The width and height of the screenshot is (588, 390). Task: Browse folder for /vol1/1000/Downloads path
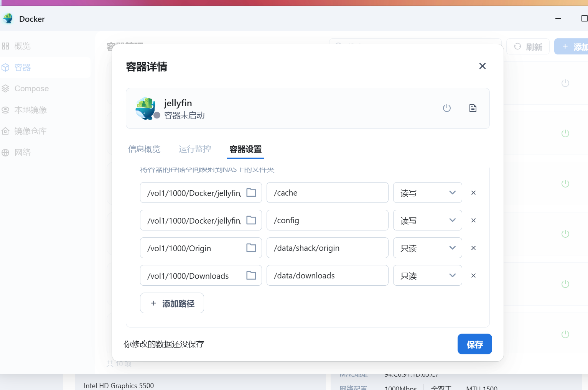click(x=251, y=275)
